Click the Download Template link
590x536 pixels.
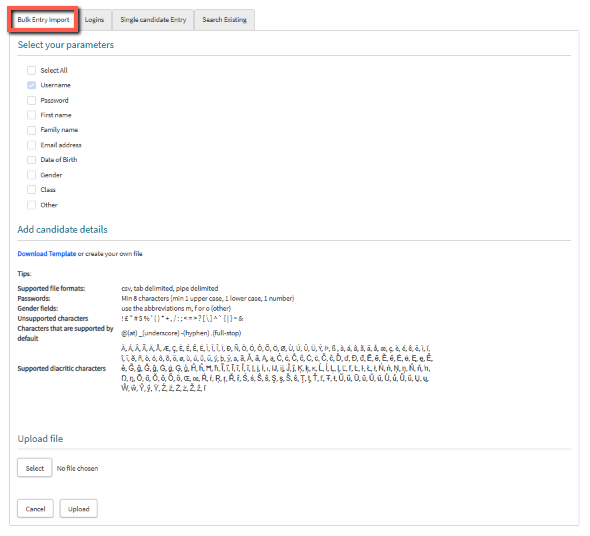(47, 254)
